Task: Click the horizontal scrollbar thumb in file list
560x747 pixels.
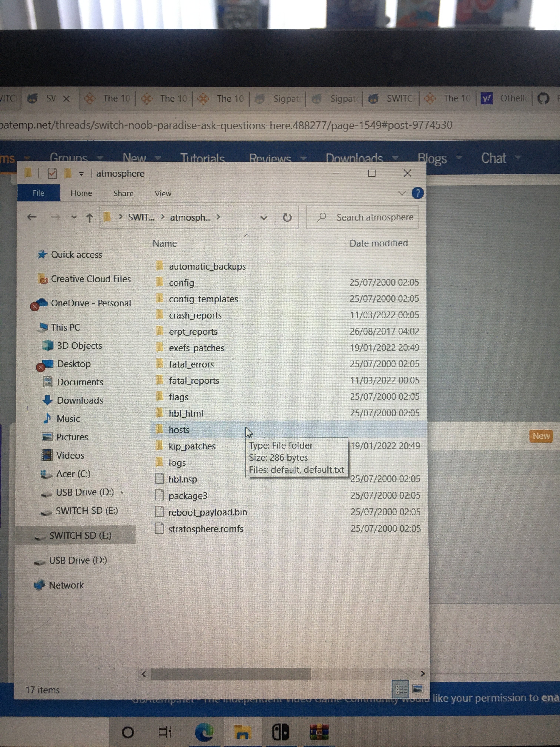Action: click(231, 674)
